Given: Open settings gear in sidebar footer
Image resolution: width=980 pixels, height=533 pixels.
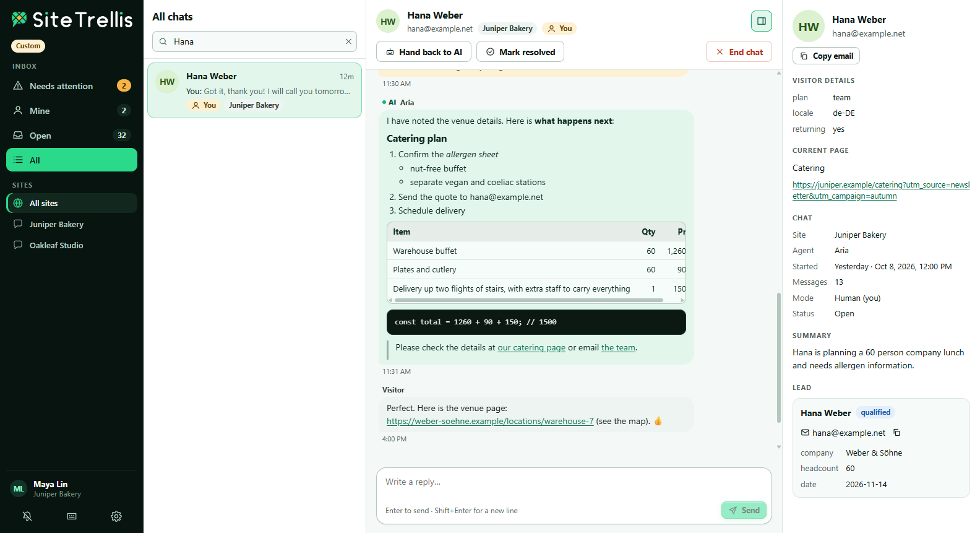Looking at the screenshot, I should coord(116,516).
